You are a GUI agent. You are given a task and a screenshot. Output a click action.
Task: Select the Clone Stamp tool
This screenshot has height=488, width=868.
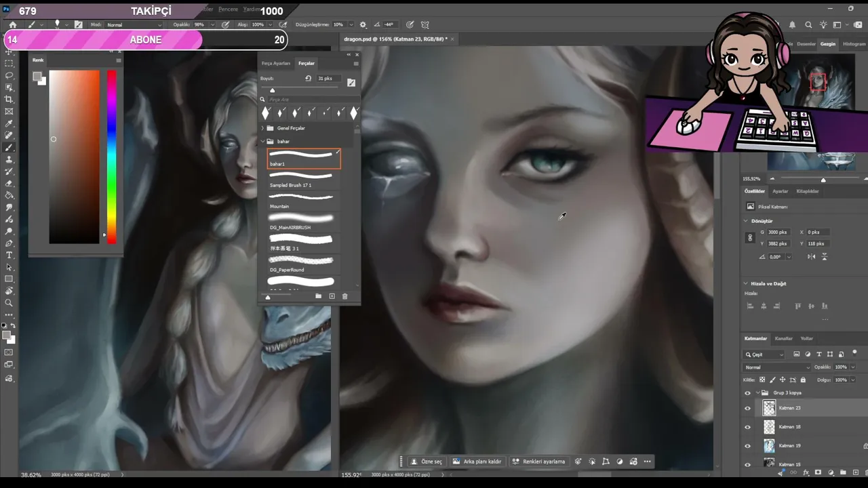(9, 160)
